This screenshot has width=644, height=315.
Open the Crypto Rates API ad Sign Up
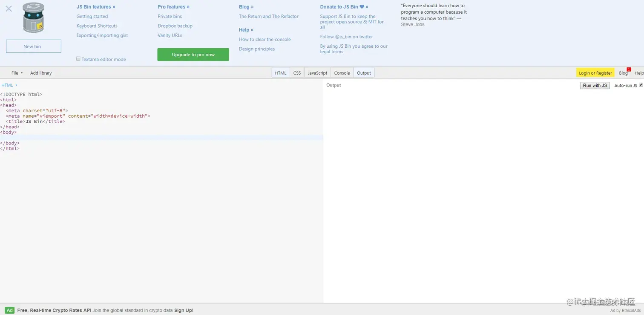[x=184, y=310]
